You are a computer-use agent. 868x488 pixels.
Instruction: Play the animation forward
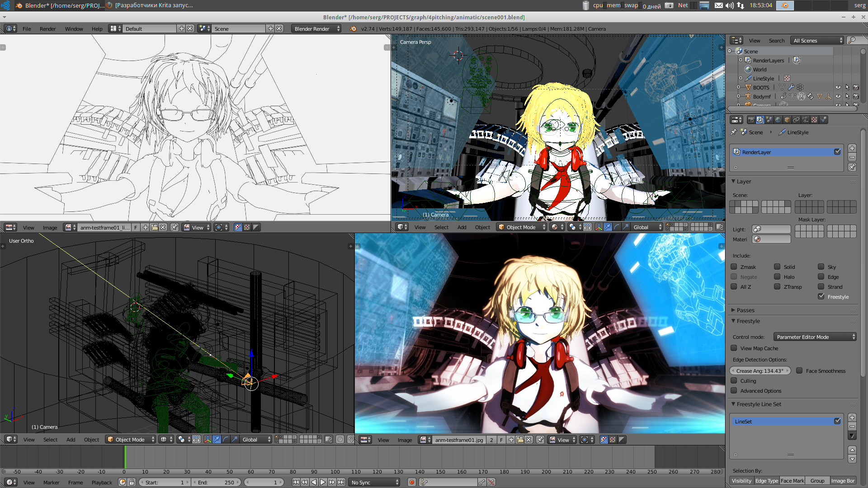[x=323, y=482]
